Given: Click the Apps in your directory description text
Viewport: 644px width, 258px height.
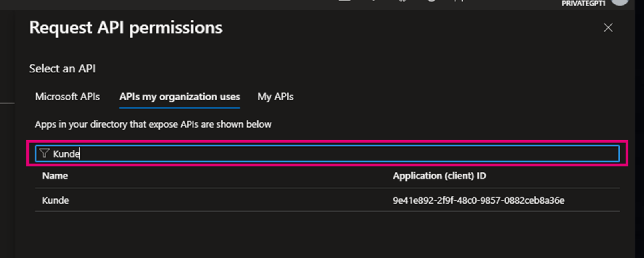Looking at the screenshot, I should point(153,124).
